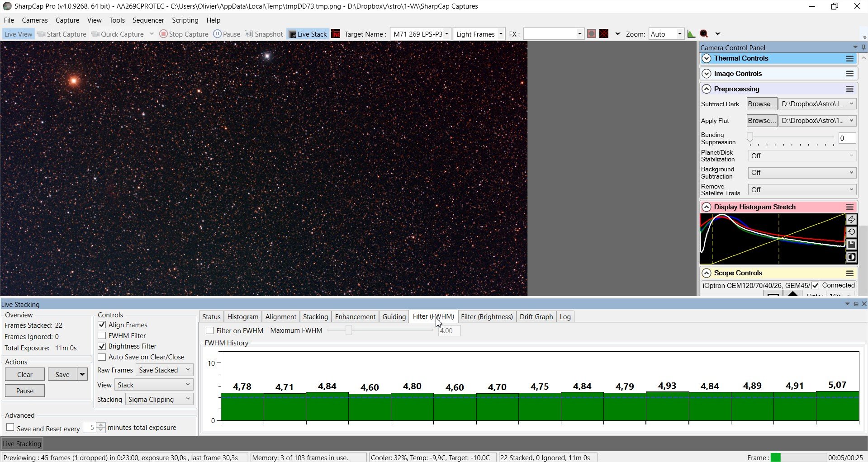This screenshot has height=462, width=868.
Task: Switch to the Histogram tab
Action: coord(243,316)
